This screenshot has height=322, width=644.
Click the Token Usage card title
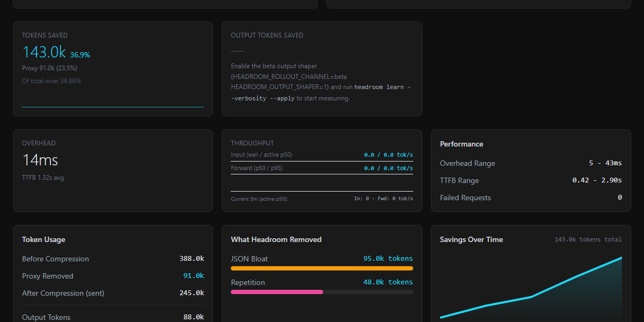click(43, 239)
